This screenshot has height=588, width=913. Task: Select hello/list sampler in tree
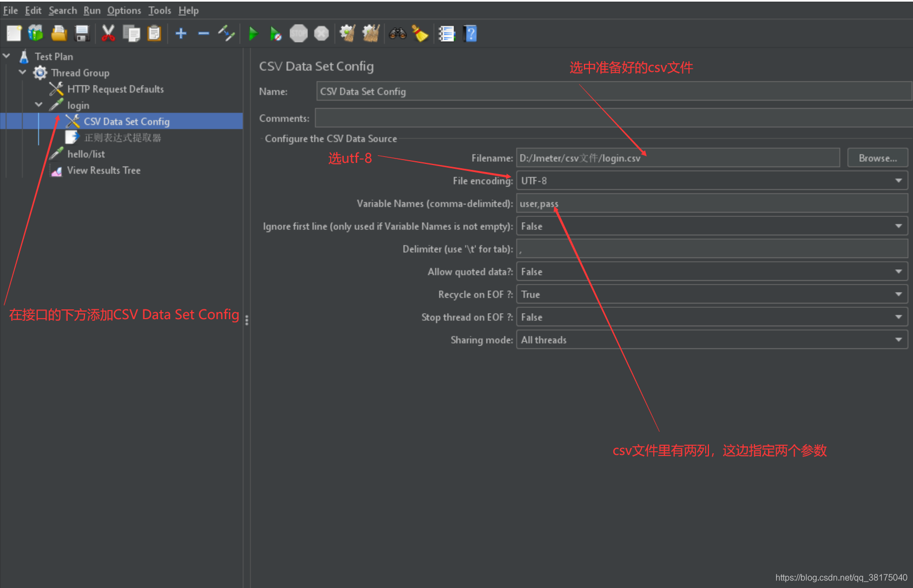click(86, 154)
